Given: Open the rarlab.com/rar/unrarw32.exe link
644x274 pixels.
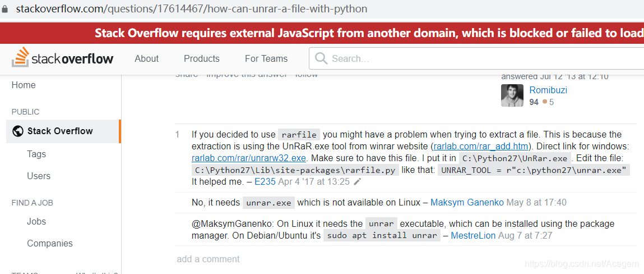Looking at the screenshot, I should pyautogui.click(x=249, y=158).
